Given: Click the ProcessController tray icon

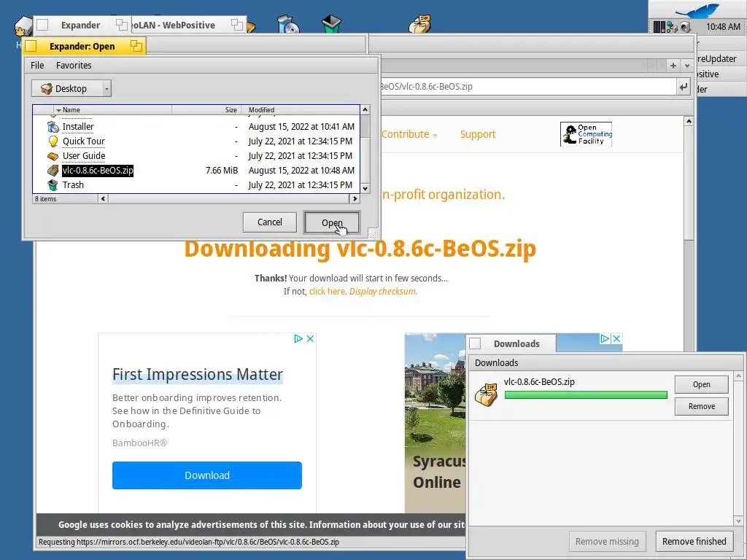Looking at the screenshot, I should [x=659, y=27].
